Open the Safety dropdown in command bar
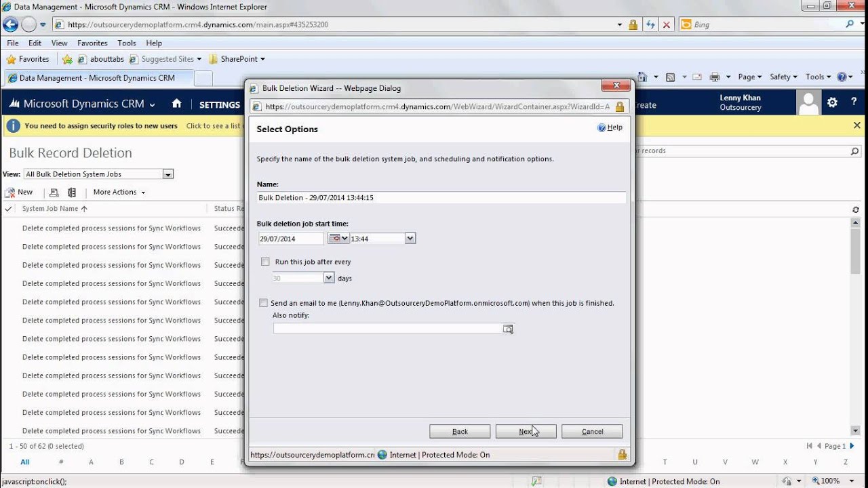 (x=784, y=77)
